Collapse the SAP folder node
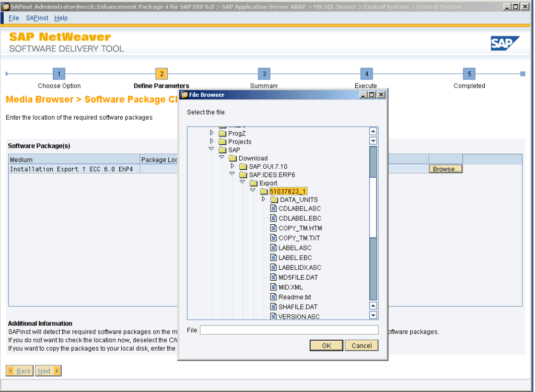The image size is (535, 392). point(212,149)
